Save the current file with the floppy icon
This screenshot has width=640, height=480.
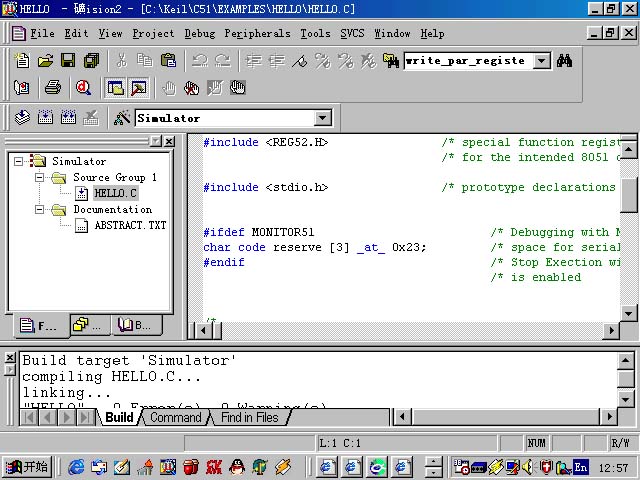coord(68,61)
